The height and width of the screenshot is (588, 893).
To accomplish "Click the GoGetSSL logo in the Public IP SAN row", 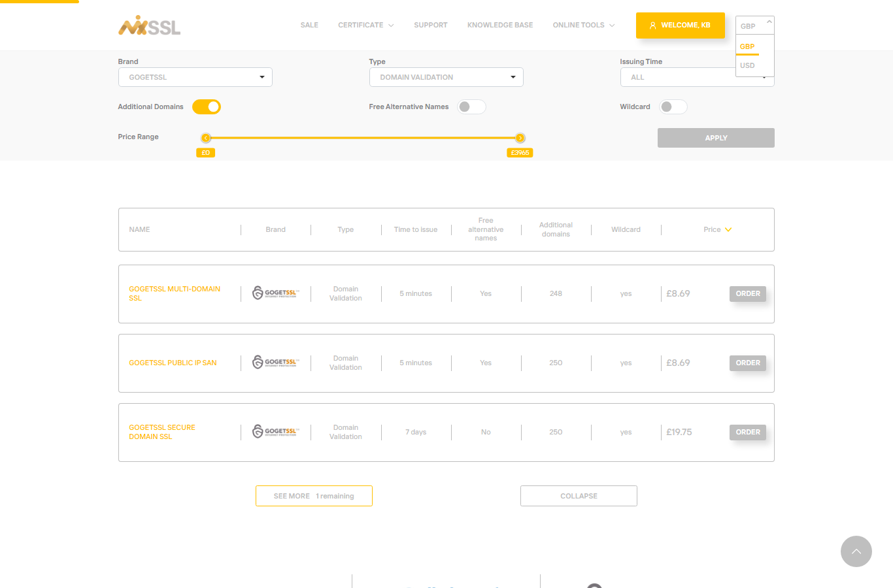I will pyautogui.click(x=275, y=363).
